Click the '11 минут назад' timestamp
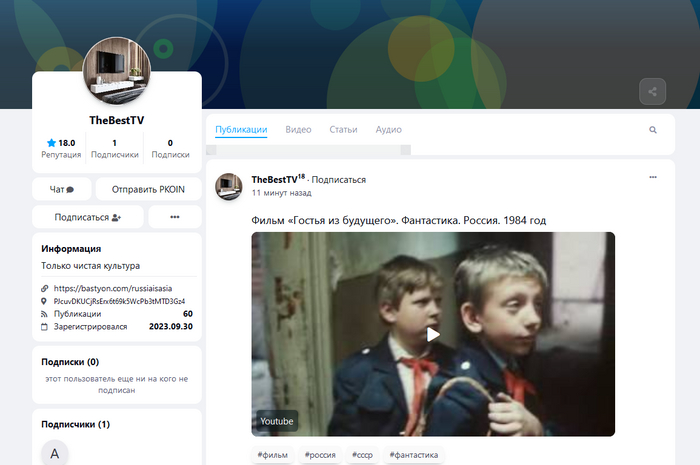700x465 pixels. tap(281, 193)
